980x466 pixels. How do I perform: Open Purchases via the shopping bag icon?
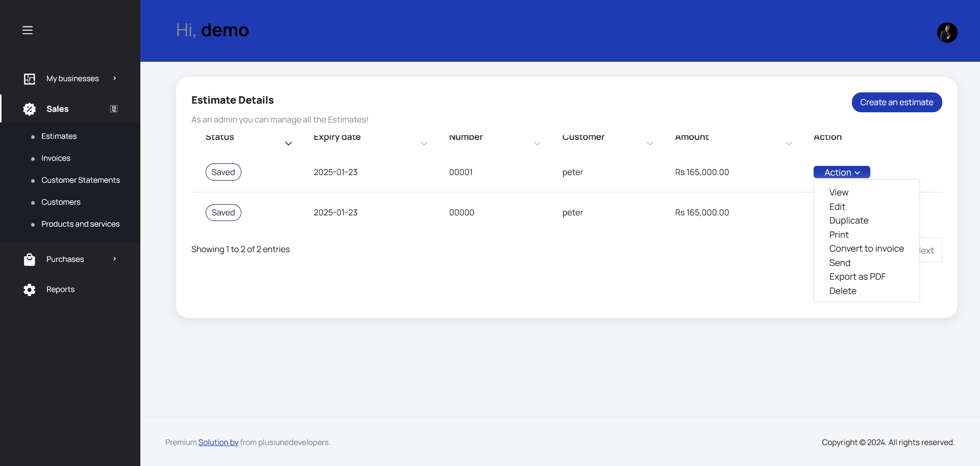pyautogui.click(x=30, y=259)
